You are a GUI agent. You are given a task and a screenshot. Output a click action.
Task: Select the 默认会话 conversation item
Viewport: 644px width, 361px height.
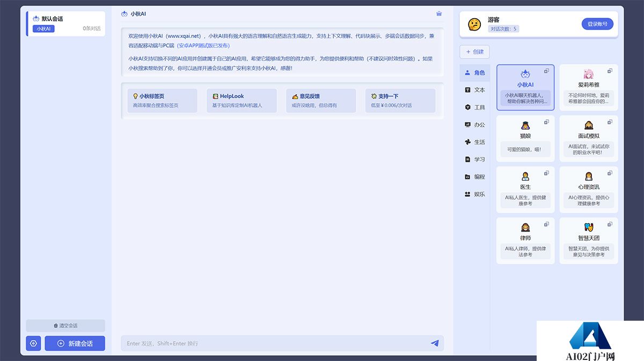click(66, 24)
